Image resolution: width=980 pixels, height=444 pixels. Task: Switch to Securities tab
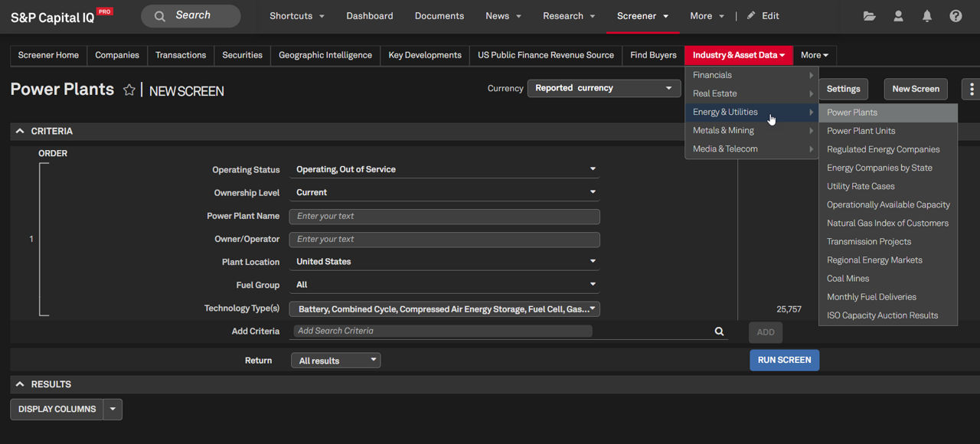[242, 55]
